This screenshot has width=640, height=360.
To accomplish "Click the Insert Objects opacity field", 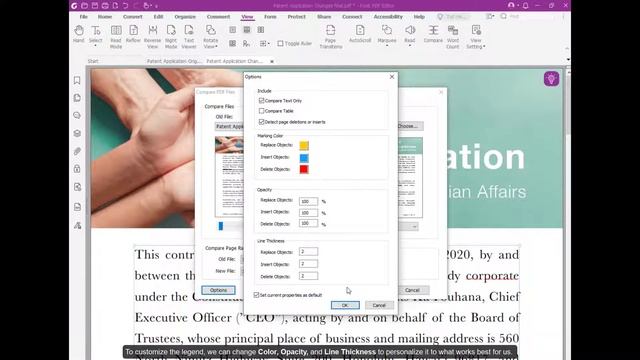I will pos(308,213).
